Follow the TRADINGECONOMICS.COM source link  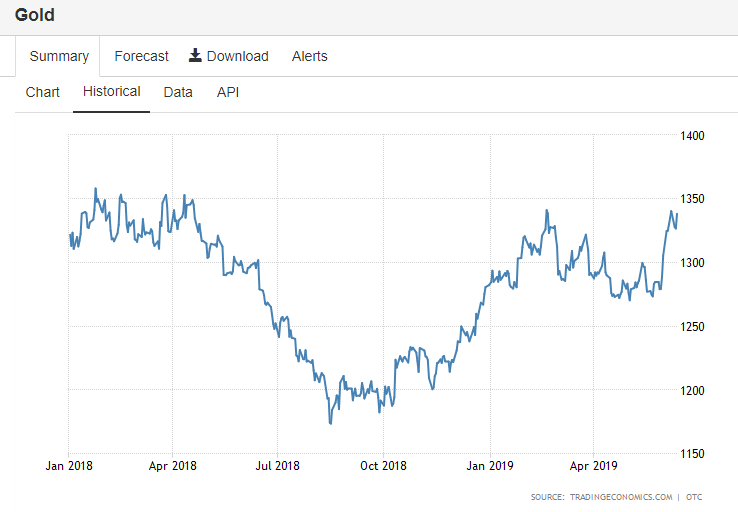pyautogui.click(x=621, y=497)
